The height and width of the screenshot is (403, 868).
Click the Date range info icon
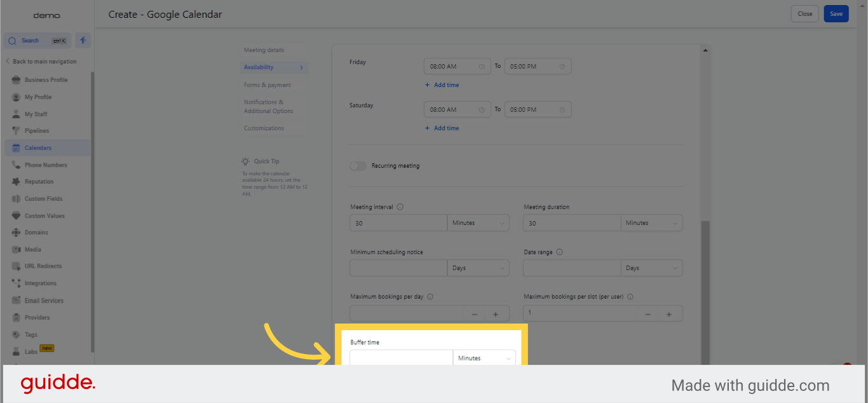pos(559,252)
